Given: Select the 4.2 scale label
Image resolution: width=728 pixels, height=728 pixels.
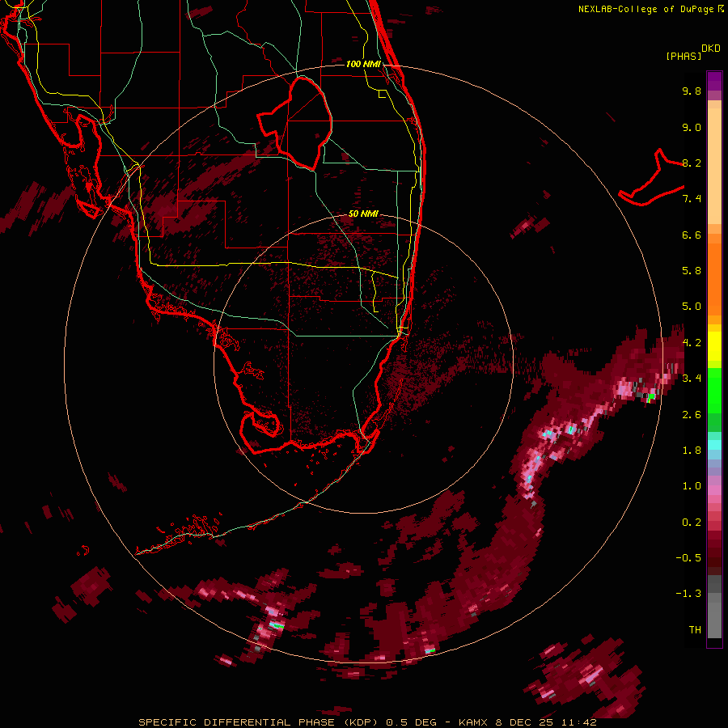Looking at the screenshot, I should coord(692,342).
